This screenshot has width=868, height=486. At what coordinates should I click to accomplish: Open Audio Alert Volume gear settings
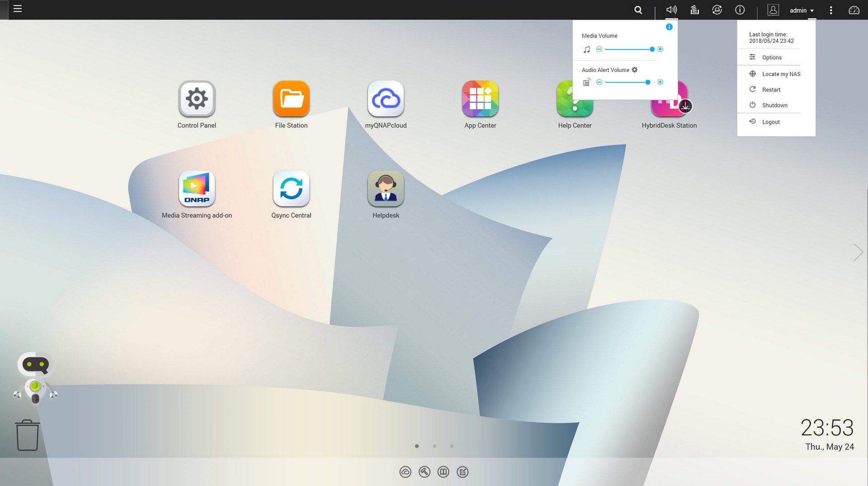click(x=634, y=70)
